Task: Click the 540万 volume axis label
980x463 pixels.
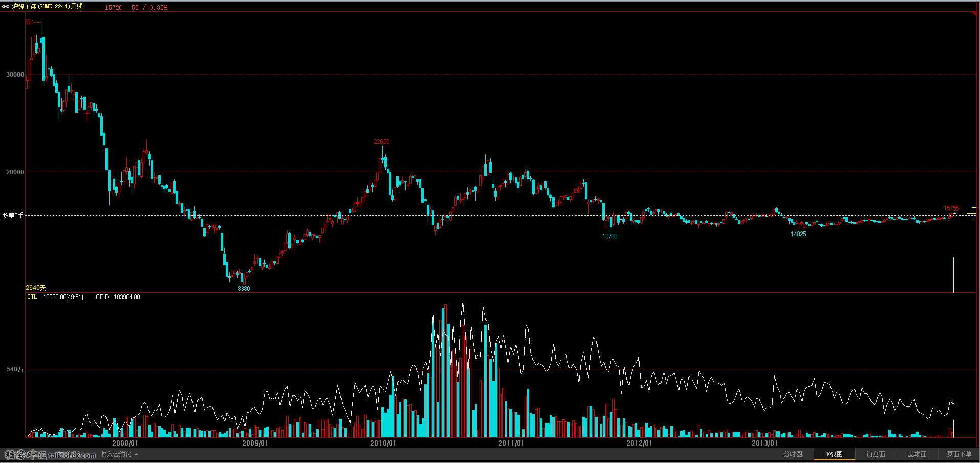Action: (15, 369)
